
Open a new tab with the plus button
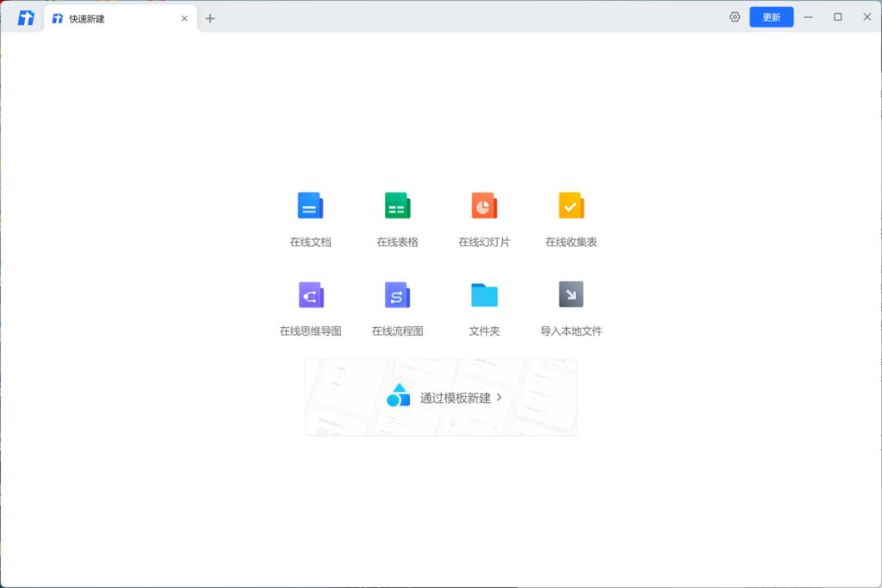[x=210, y=17]
